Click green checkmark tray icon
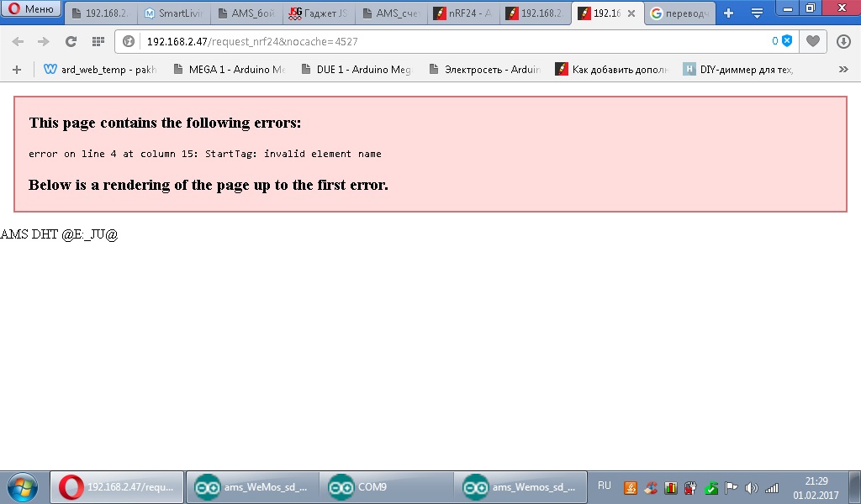 coord(711,487)
